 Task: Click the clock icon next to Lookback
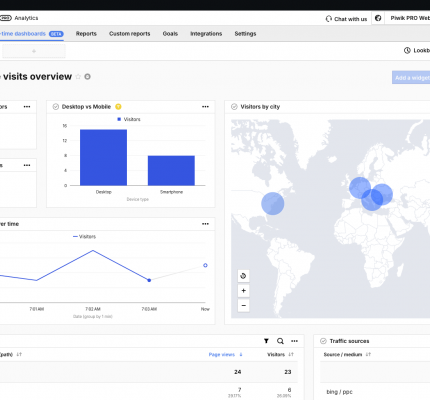tap(407, 50)
